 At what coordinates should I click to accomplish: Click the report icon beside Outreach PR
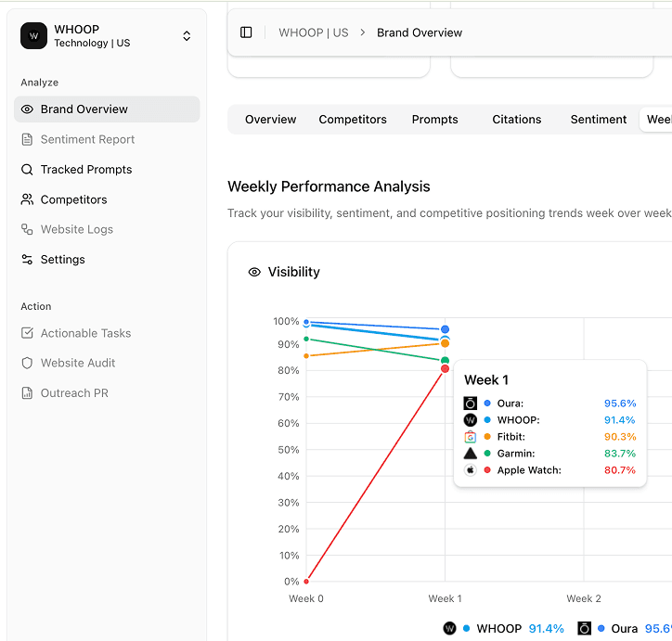pyautogui.click(x=27, y=393)
